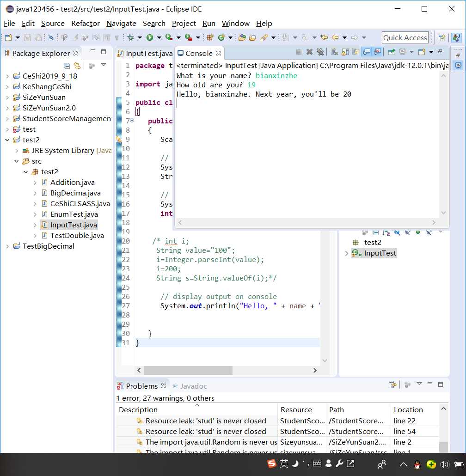The image size is (466, 476).
Task: Expand JRE System Library node
Action: [17, 151]
